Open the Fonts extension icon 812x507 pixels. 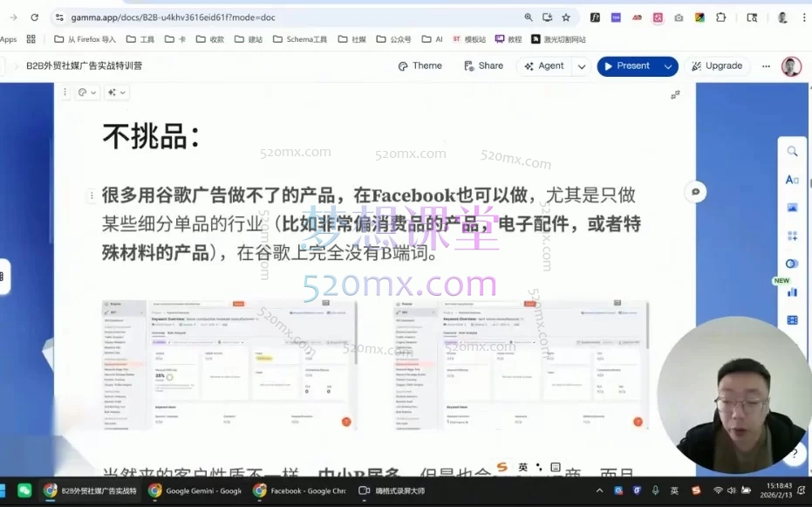click(x=595, y=17)
